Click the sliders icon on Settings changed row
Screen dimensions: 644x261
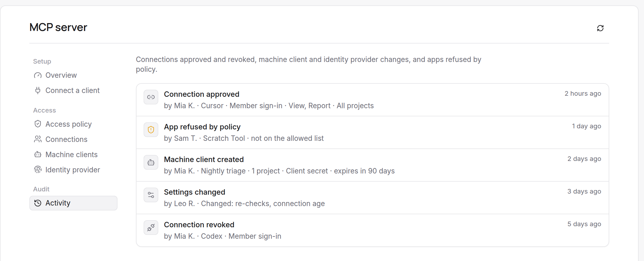pos(151,195)
